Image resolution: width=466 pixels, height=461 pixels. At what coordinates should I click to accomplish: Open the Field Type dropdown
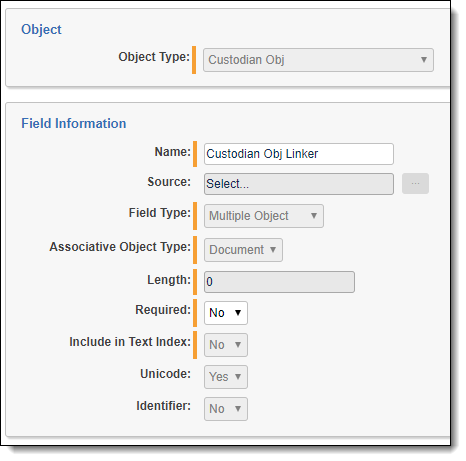[264, 216]
